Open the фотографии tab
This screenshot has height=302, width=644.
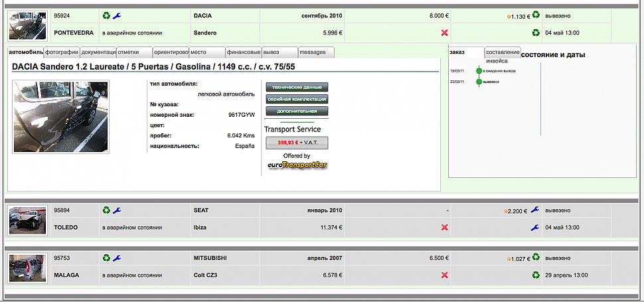point(62,52)
